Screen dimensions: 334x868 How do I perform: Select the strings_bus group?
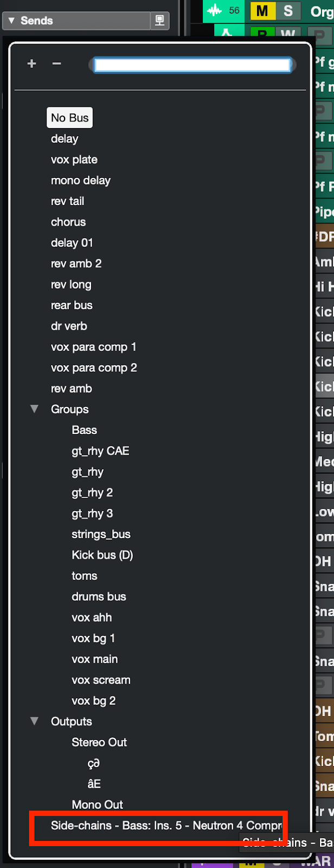(x=101, y=534)
